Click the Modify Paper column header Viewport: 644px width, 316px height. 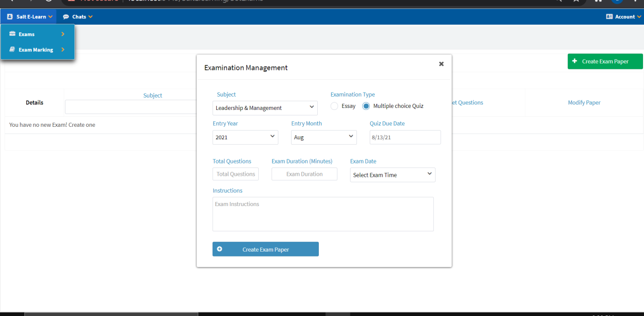(x=584, y=103)
